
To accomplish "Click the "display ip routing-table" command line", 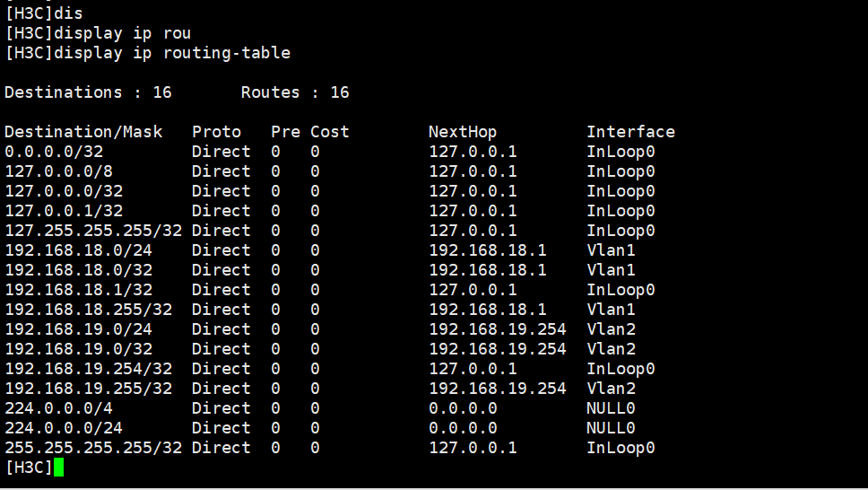I will (x=147, y=53).
